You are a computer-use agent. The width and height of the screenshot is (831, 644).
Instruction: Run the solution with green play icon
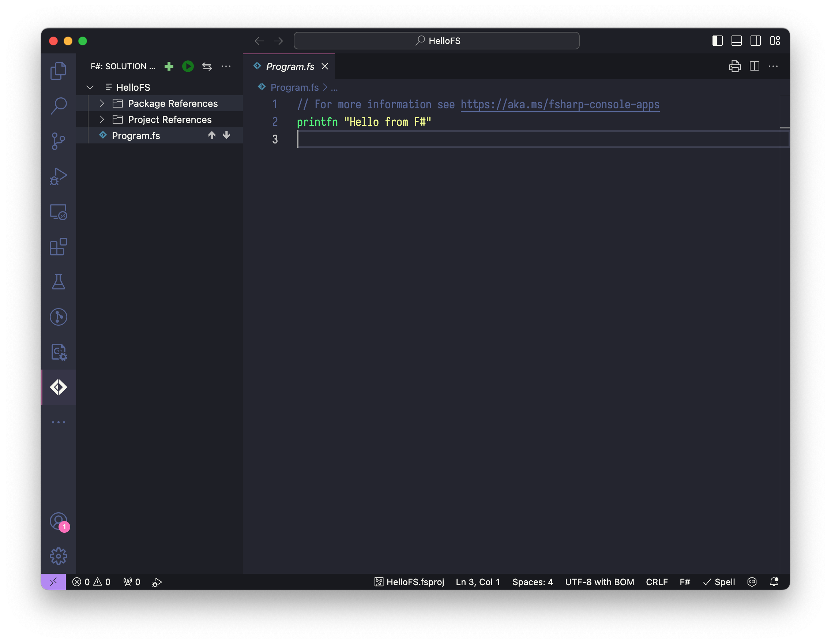(x=188, y=66)
